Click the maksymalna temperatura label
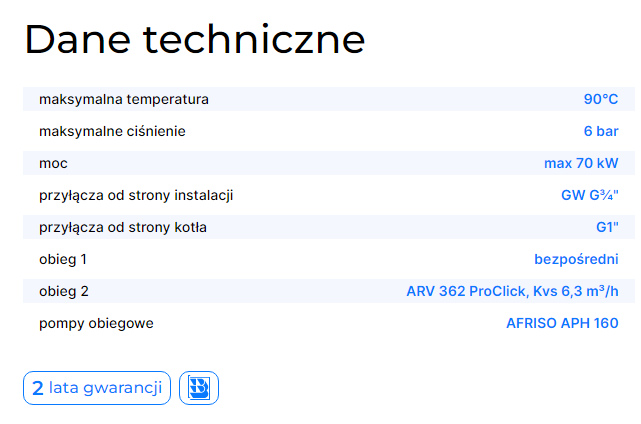The height and width of the screenshot is (424, 641). 123,99
